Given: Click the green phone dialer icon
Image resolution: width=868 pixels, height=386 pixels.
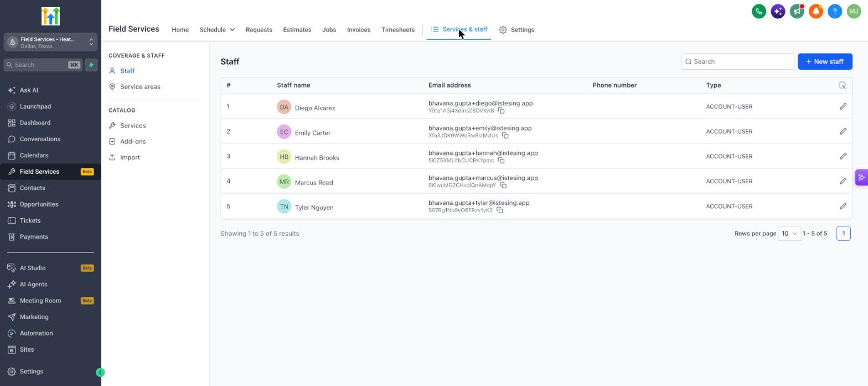Looking at the screenshot, I should click(759, 11).
